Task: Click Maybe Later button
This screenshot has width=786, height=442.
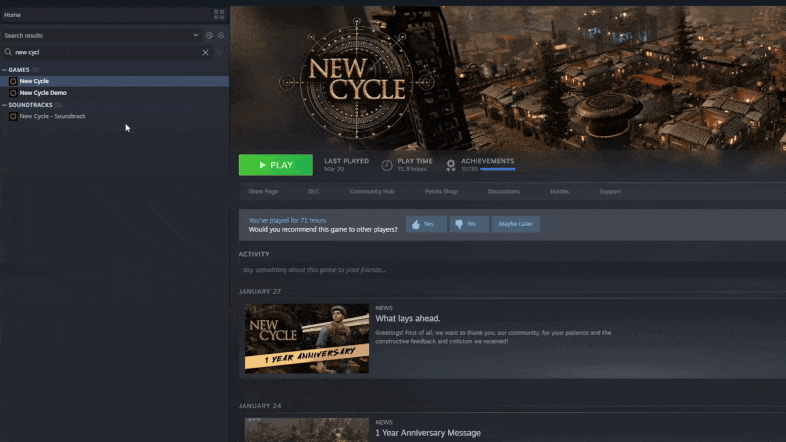Action: click(x=516, y=224)
